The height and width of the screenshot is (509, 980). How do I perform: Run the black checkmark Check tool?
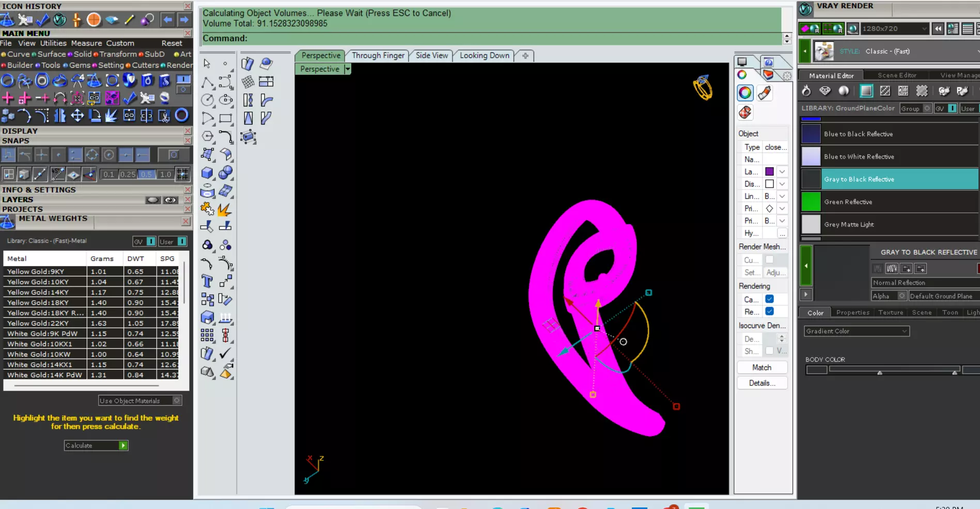pos(226,353)
